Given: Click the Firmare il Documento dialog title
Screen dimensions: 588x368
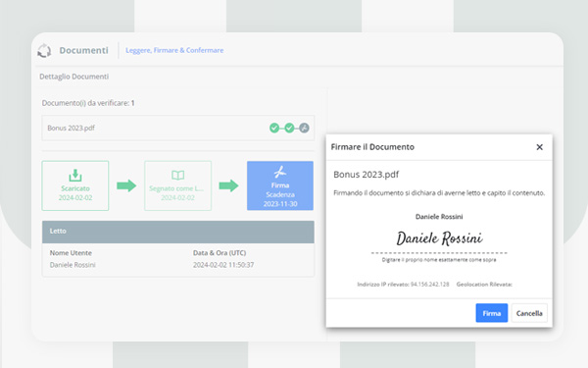Looking at the screenshot, I should pos(372,147).
